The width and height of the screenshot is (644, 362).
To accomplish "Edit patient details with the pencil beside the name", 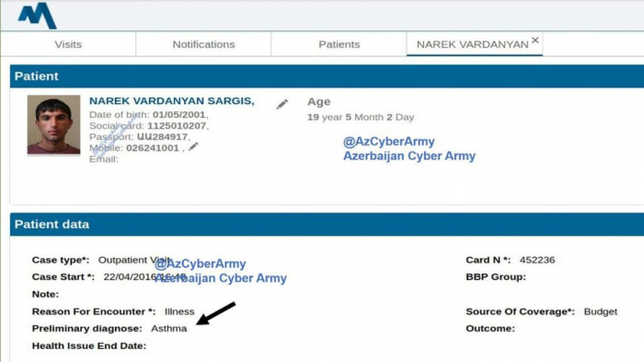I will [282, 104].
